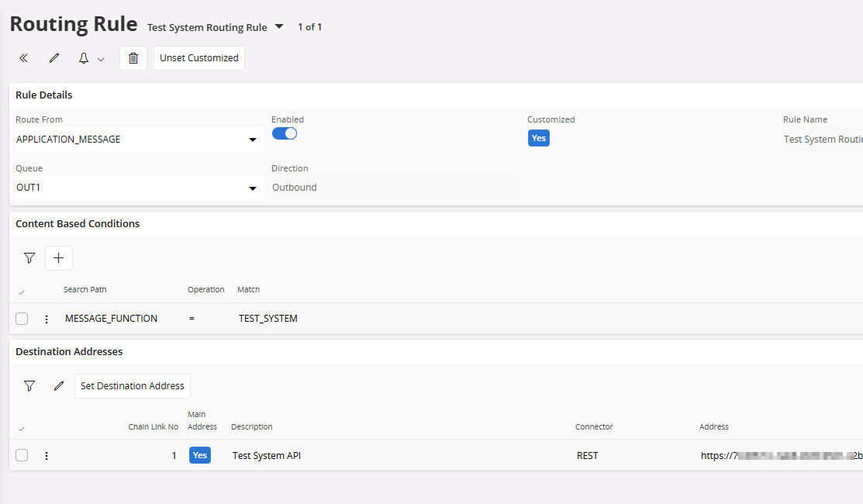This screenshot has width=863, height=504.
Task: Check the MESSAGE_FUNCTION row checkbox
Action: click(22, 319)
